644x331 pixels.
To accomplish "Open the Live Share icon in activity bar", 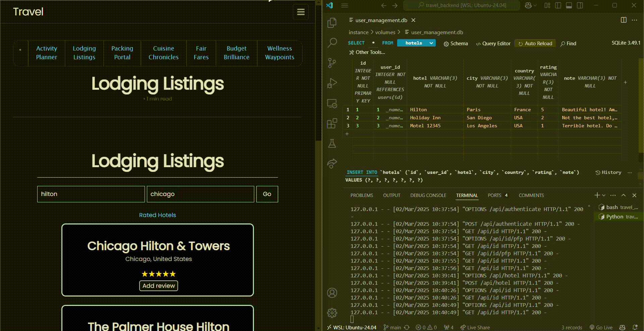I will 332,163.
